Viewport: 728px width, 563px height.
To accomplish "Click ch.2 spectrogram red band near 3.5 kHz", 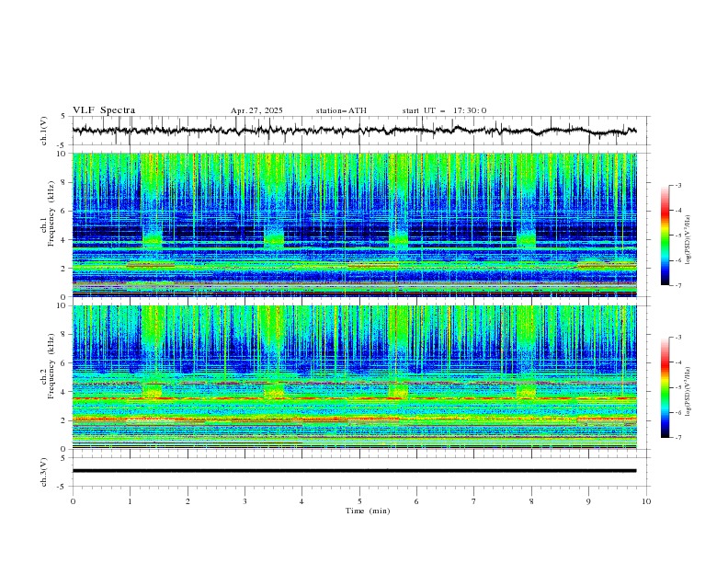I will pos(354,398).
